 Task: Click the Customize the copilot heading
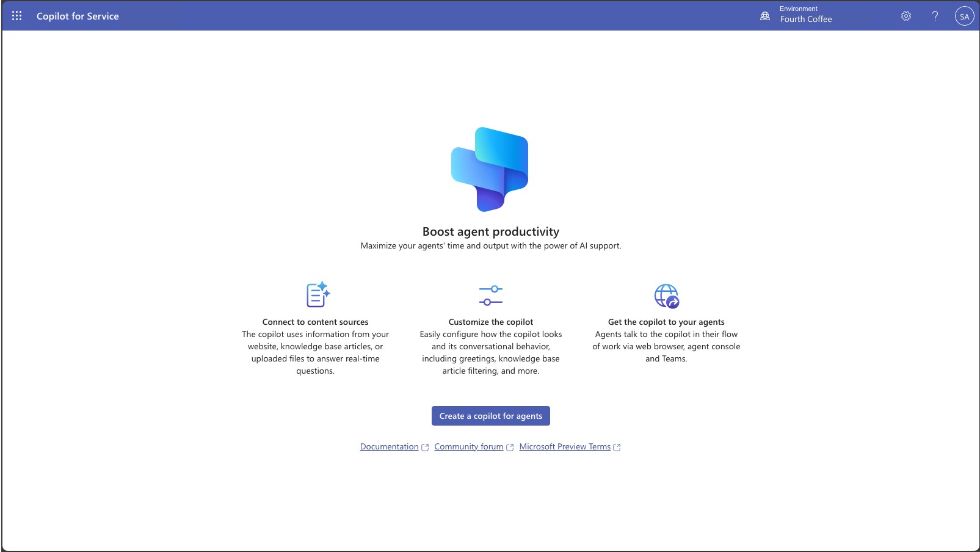(x=491, y=322)
